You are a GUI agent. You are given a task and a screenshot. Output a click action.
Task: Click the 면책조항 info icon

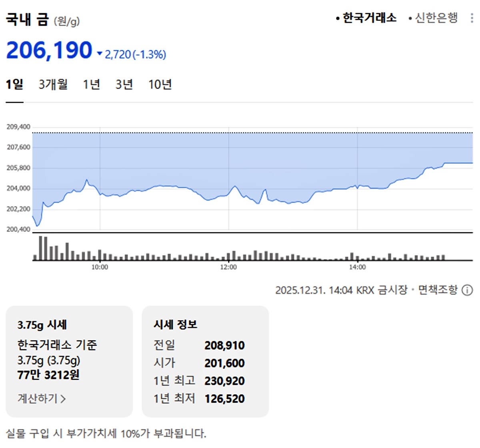(466, 290)
